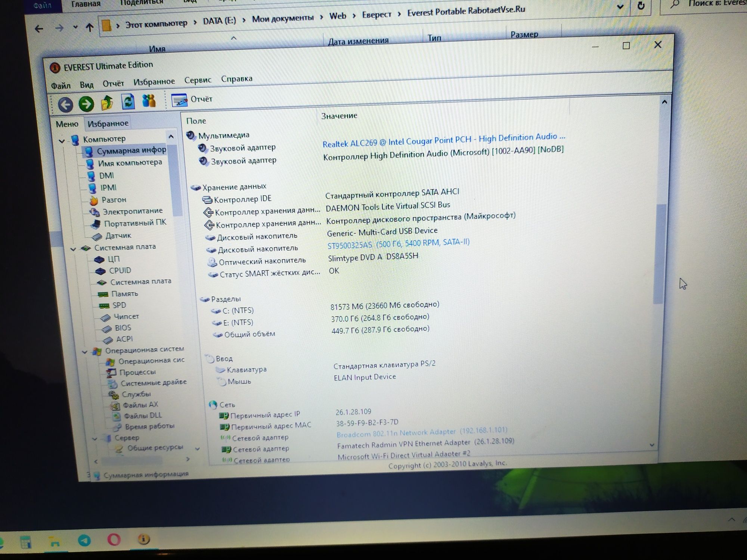Open Telegram from the taskbar
The image size is (747, 560).
pyautogui.click(x=84, y=541)
